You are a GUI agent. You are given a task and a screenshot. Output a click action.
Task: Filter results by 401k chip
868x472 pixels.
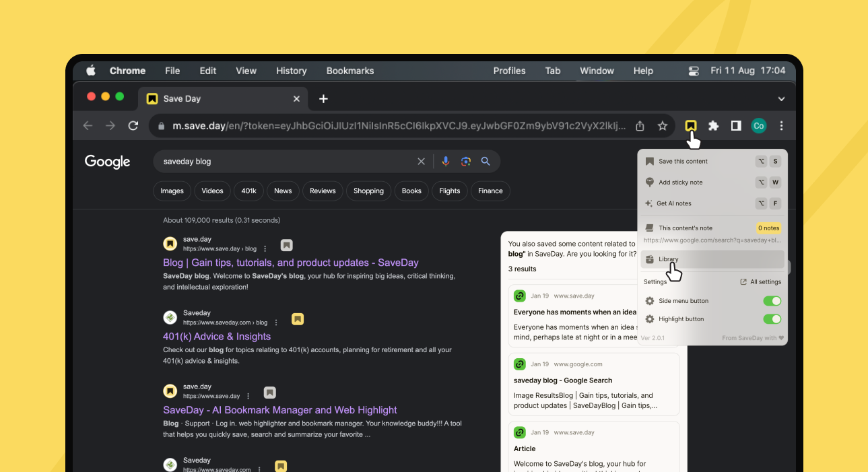click(248, 191)
